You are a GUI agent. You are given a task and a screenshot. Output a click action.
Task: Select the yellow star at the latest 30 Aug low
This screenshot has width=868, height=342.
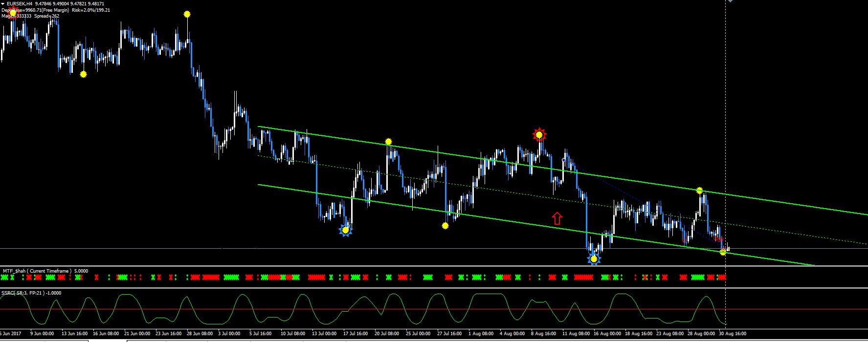point(723,252)
